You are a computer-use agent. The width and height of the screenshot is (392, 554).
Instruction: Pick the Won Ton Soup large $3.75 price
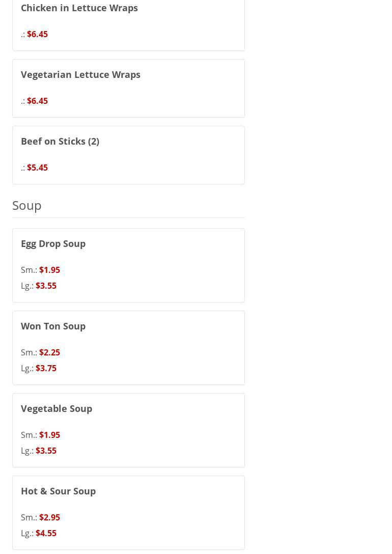(46, 368)
